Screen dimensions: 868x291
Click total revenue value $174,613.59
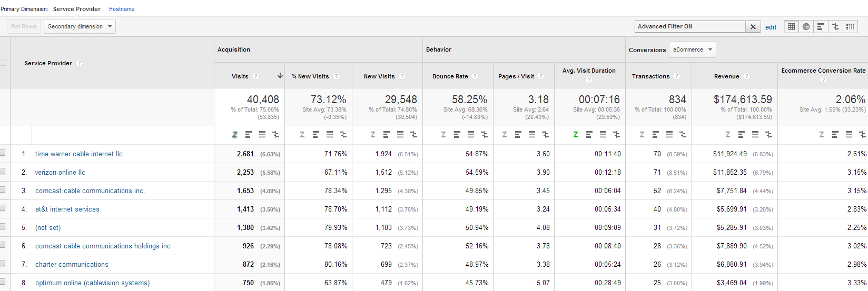[x=743, y=99]
